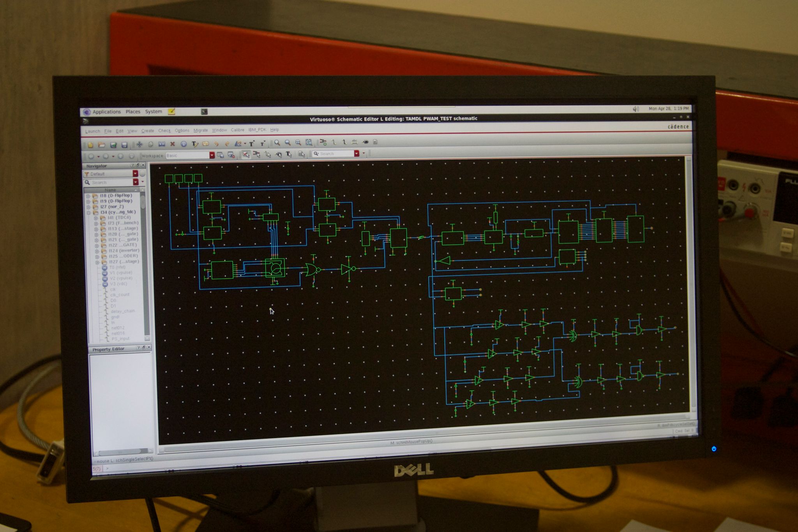Toggle the selection filter checkmark icon
The width and height of the screenshot is (798, 532).
pos(246,155)
